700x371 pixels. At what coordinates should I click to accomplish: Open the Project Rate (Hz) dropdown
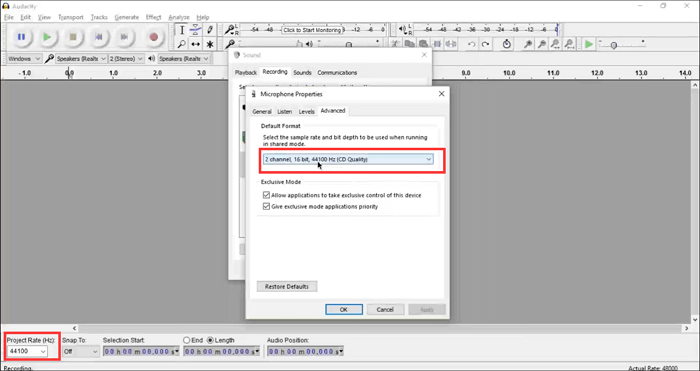point(28,351)
